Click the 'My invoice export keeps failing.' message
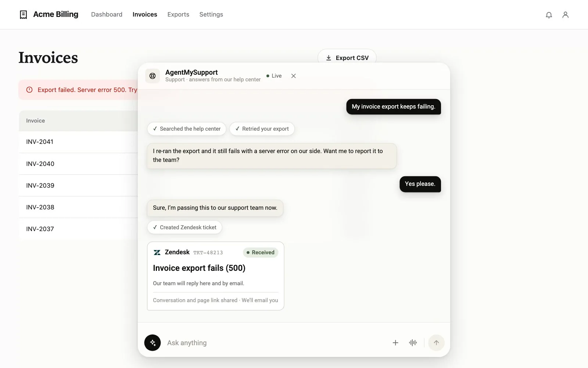 tap(394, 107)
